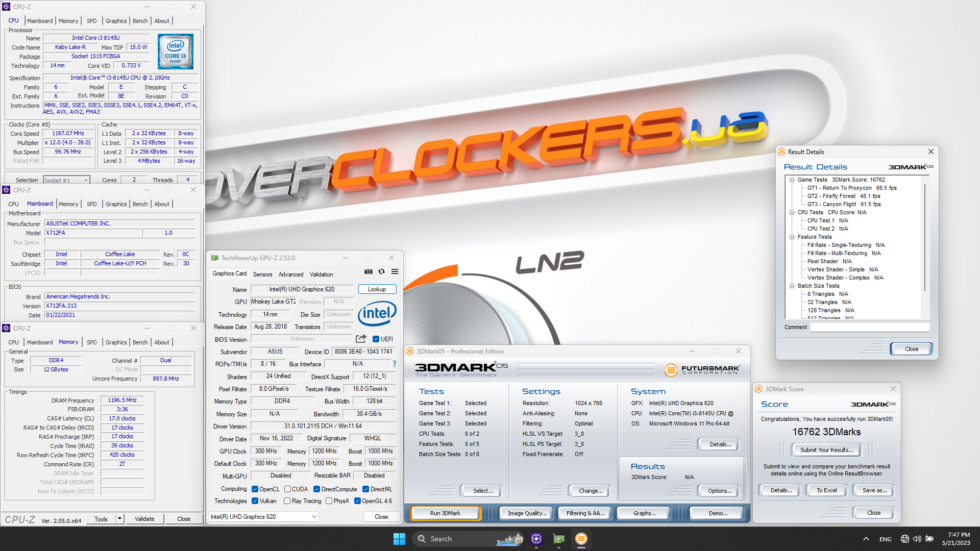Open 3DMark05 taskbar icon
Viewport: 980px width, 551px height.
point(581,539)
